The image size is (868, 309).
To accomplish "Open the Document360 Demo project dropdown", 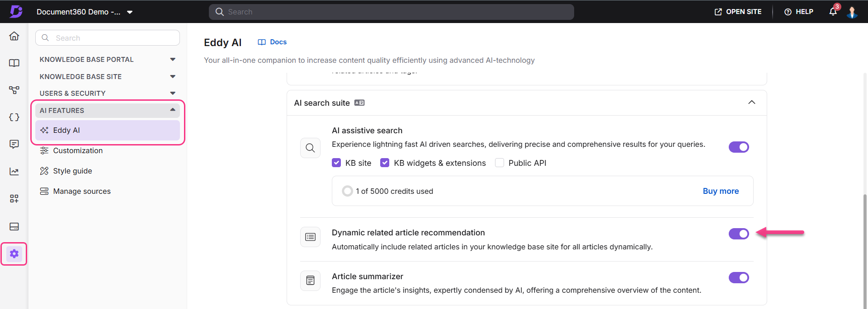I will [x=85, y=12].
